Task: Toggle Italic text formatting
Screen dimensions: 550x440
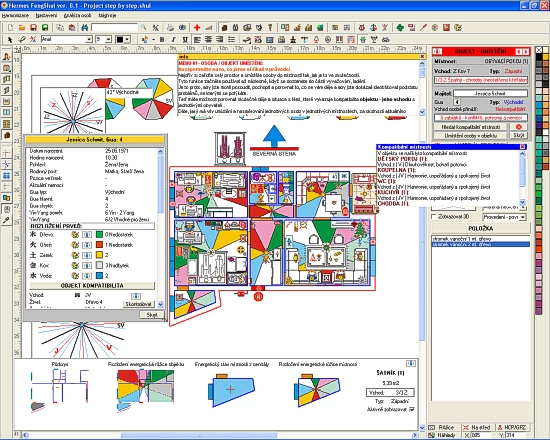Action: pos(173,39)
